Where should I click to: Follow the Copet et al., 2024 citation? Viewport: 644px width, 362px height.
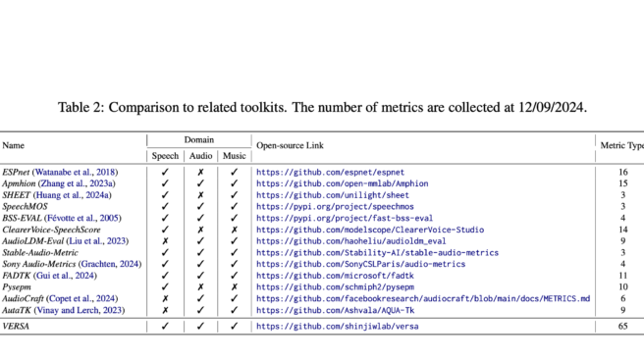pos(82,299)
